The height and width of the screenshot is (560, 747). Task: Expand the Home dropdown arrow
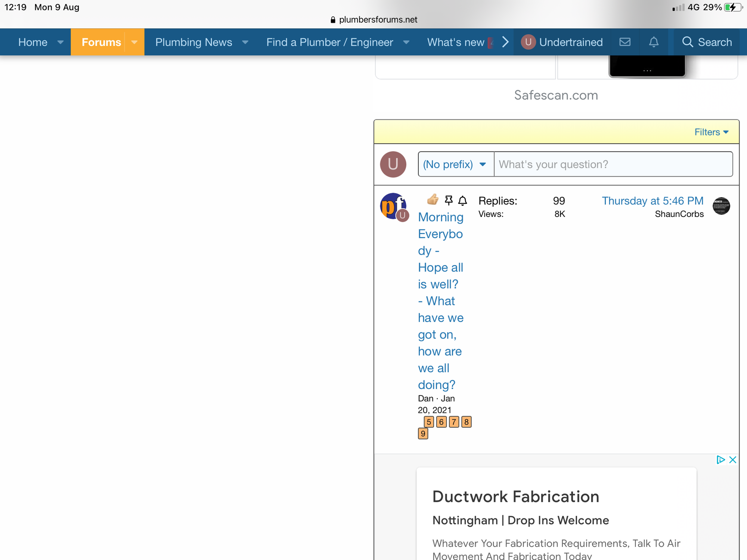pos(61,42)
